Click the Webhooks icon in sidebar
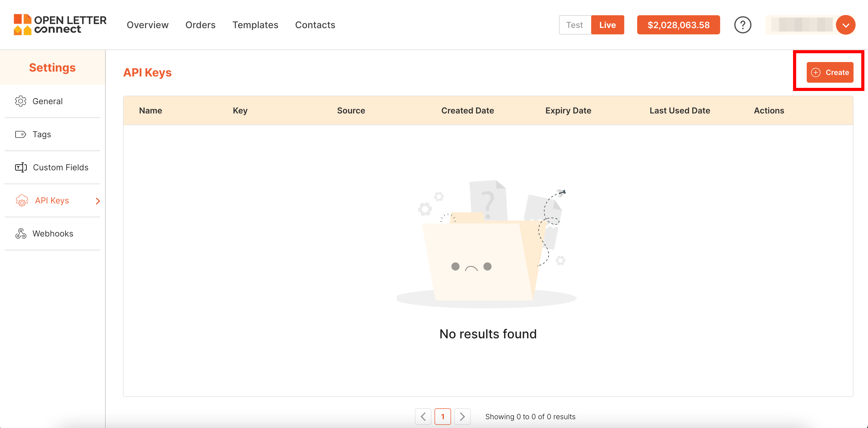Viewport: 868px width, 428px height. coord(21,234)
